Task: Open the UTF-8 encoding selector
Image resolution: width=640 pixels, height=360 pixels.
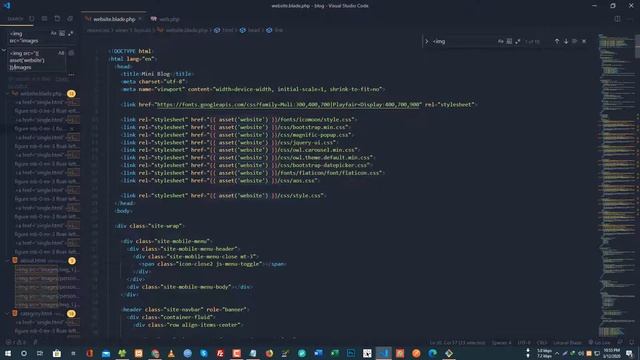Action: [x=524, y=342]
